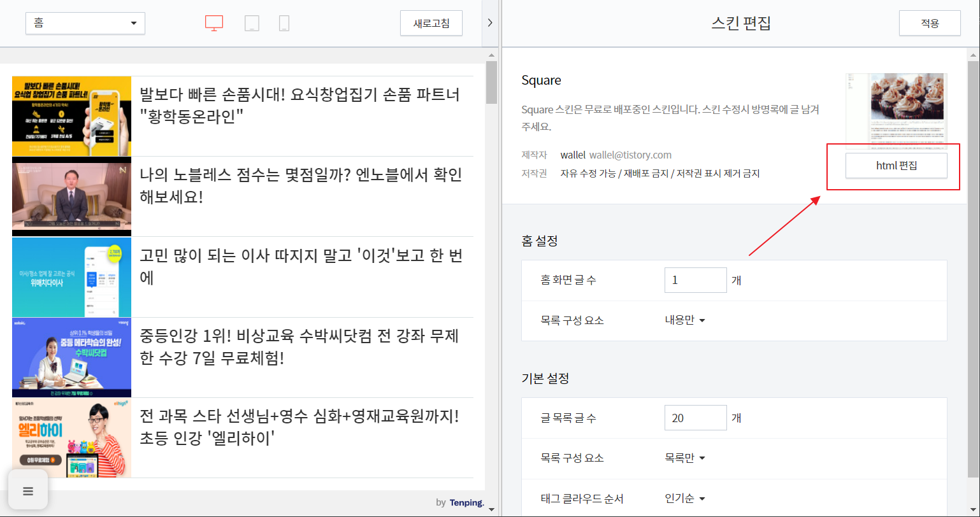Open the Tenping link in footer
This screenshot has width=980, height=517.
[466, 502]
